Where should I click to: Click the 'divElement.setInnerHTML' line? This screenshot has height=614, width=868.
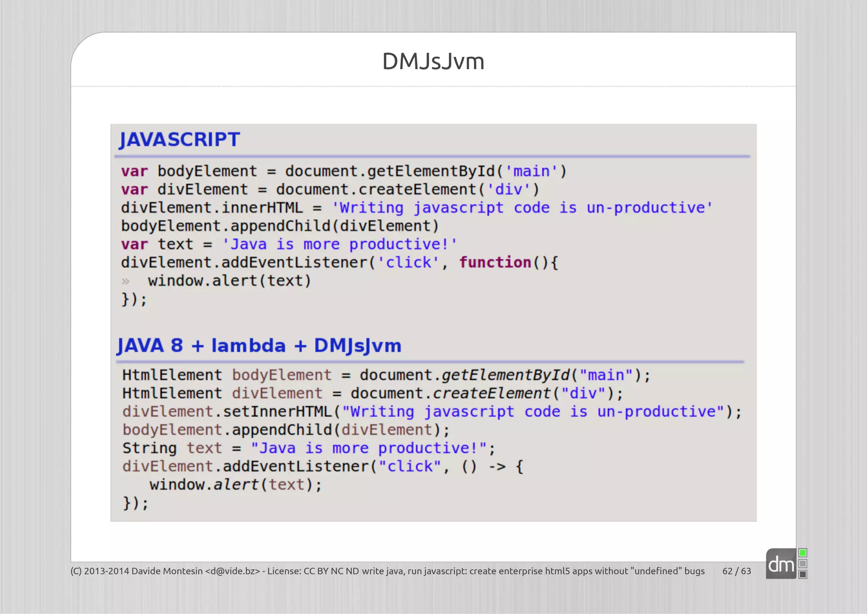point(432,412)
